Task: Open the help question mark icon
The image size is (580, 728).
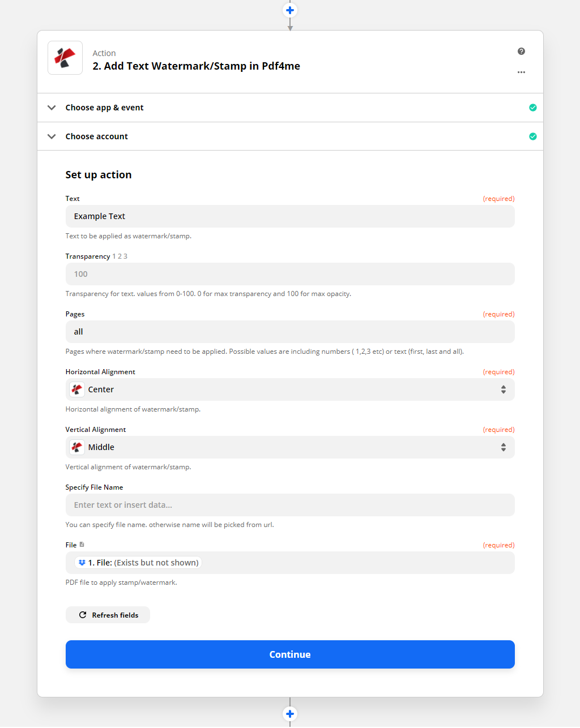Action: point(521,52)
